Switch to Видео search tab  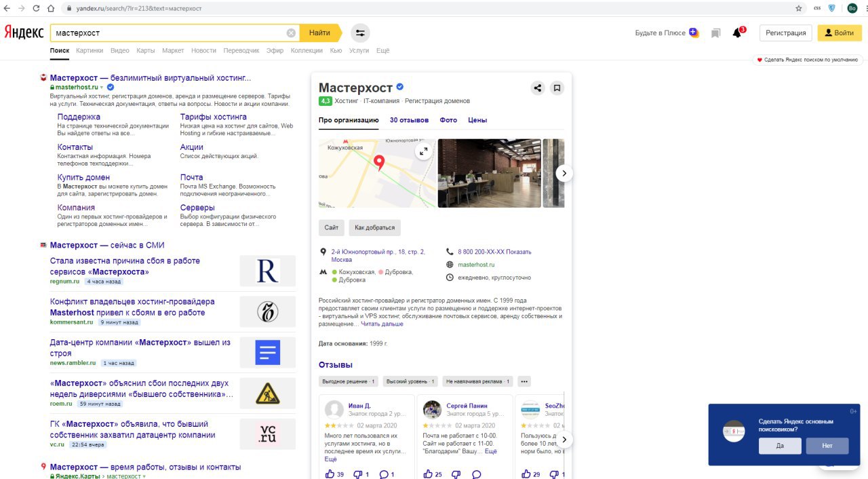click(x=120, y=51)
